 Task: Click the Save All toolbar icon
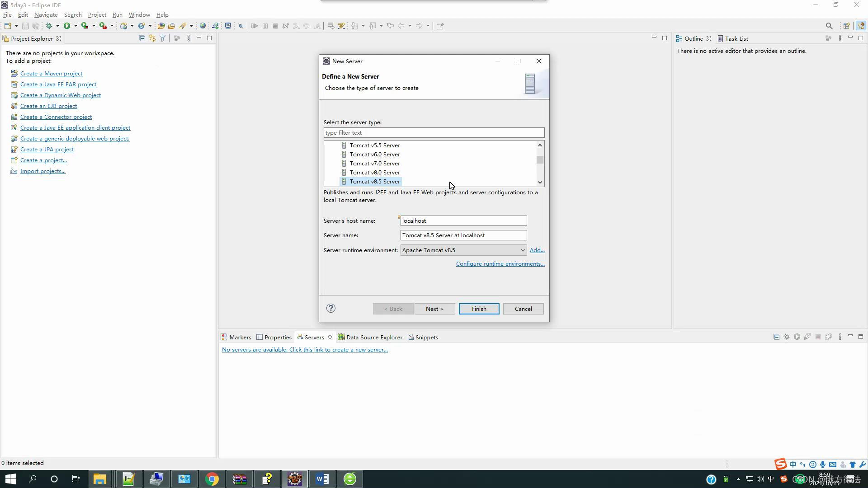point(36,26)
